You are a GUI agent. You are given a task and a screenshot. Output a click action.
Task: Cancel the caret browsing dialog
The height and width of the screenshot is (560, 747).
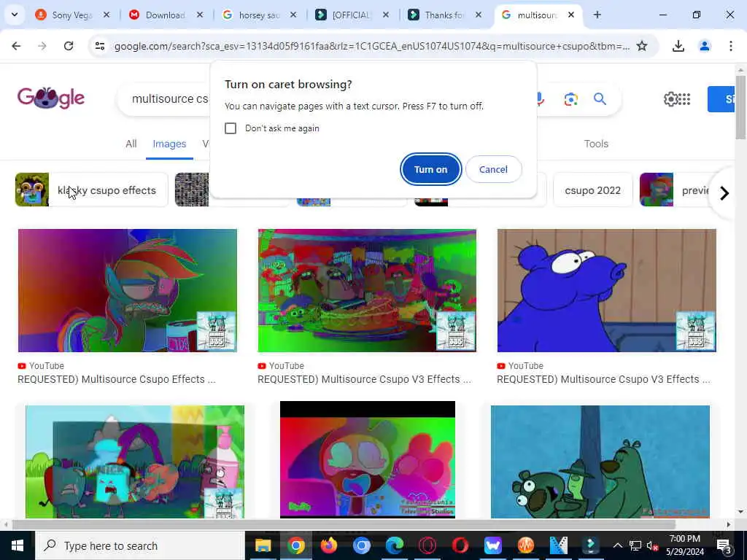pos(493,169)
